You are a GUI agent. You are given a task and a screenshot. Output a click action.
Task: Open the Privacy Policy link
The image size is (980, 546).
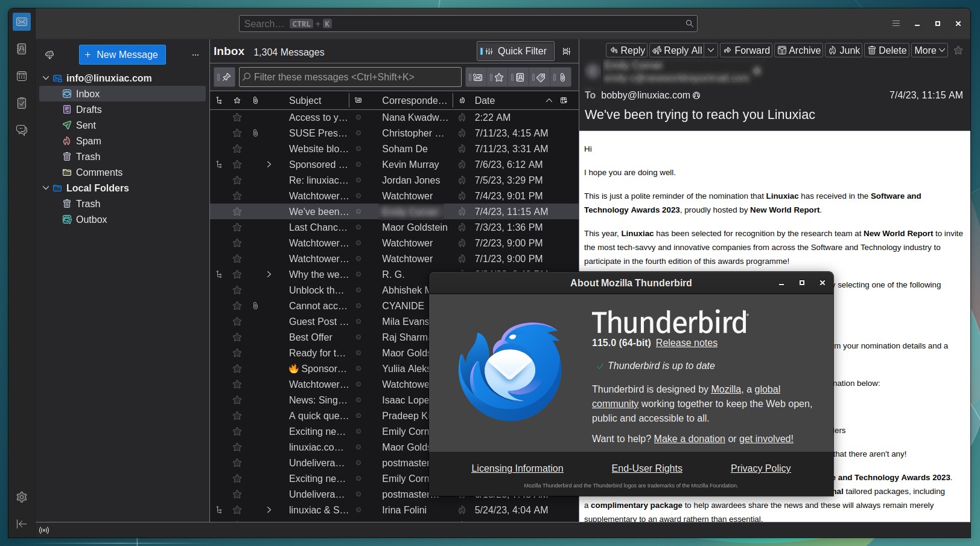tap(760, 468)
